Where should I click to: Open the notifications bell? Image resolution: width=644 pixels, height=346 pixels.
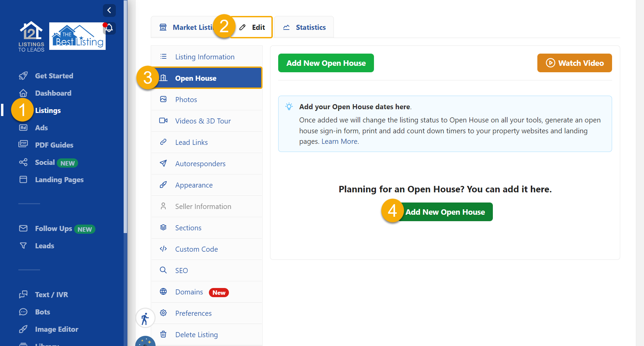tap(110, 28)
